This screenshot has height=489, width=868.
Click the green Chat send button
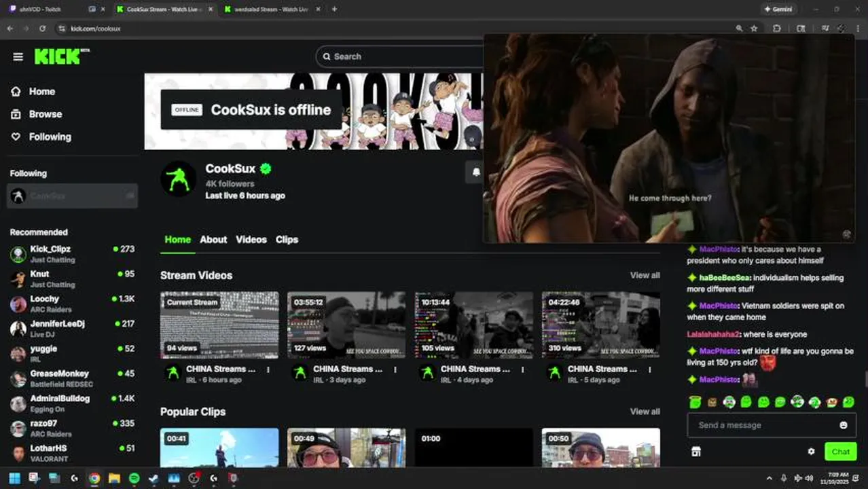[x=841, y=452]
